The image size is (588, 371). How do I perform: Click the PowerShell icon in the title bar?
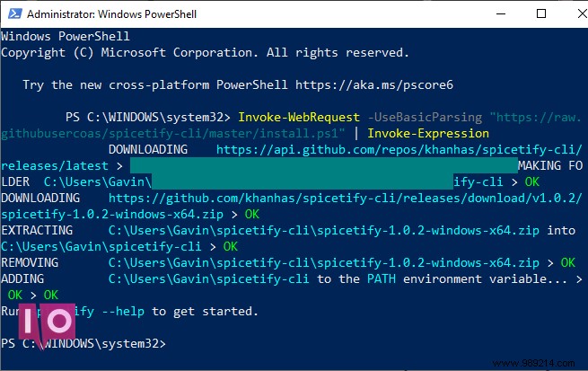pos(15,13)
